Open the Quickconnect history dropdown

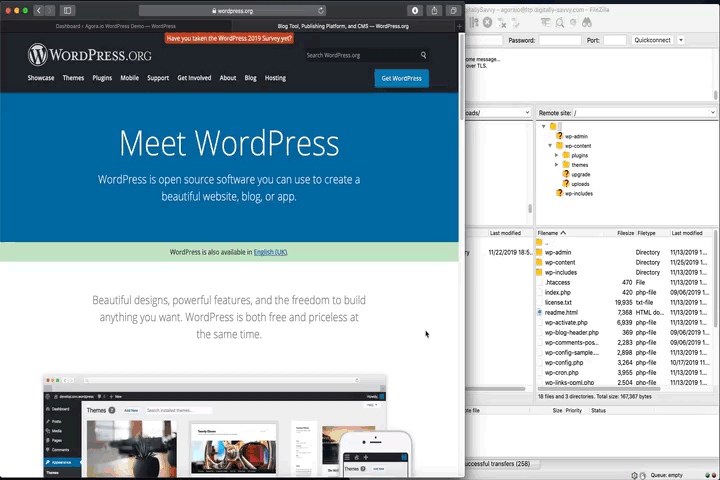tap(681, 40)
